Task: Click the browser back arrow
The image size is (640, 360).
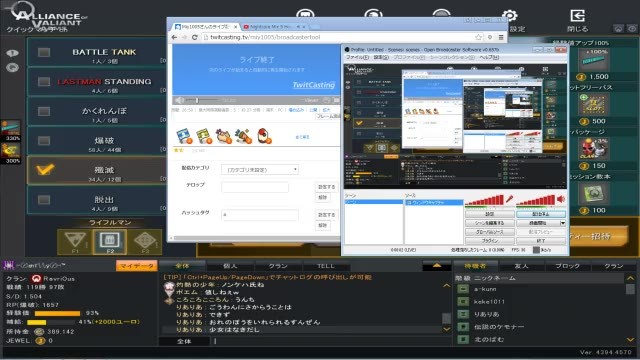Action: tap(175, 37)
